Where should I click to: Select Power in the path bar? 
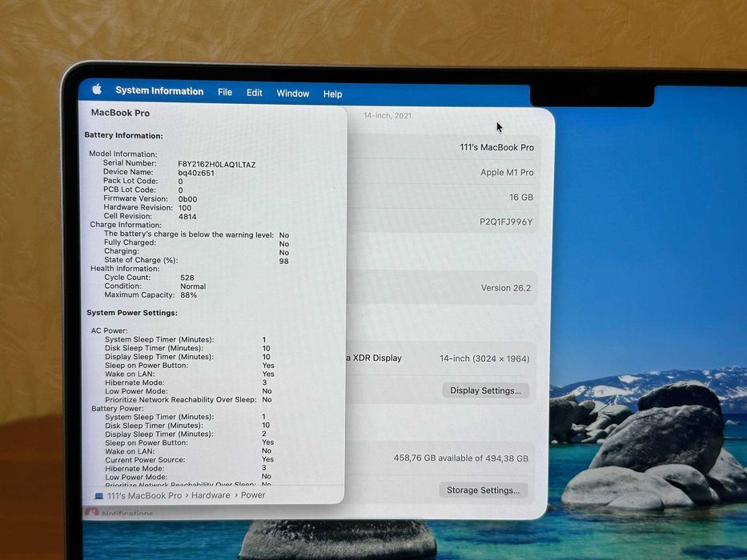click(253, 494)
